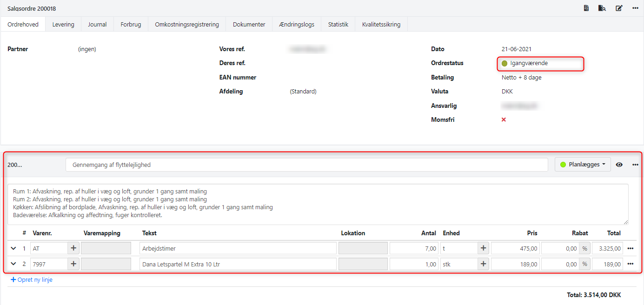Image resolution: width=644 pixels, height=305 pixels.
Task: Click the 'Opret ny linje' link
Action: click(32, 280)
